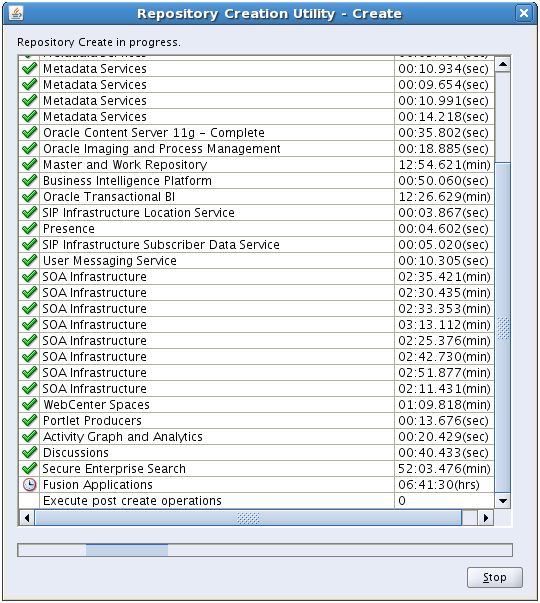Select the Discussions row text
540x603 pixels.
coord(76,452)
